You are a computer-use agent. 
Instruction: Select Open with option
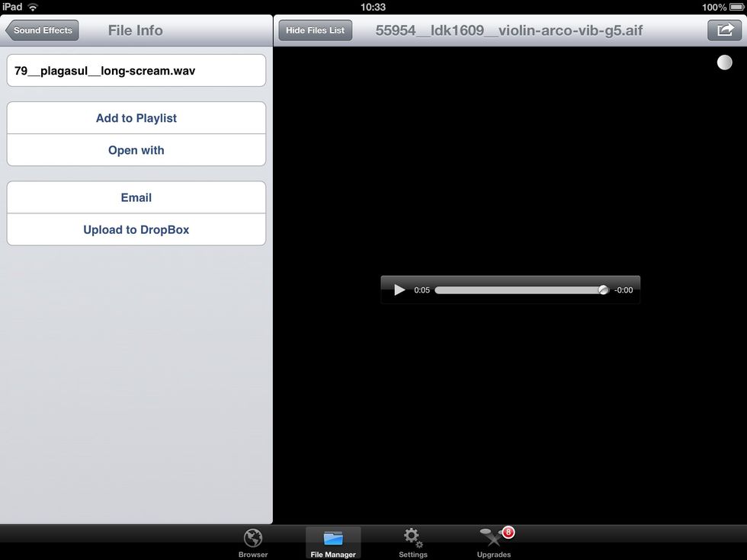tap(136, 150)
